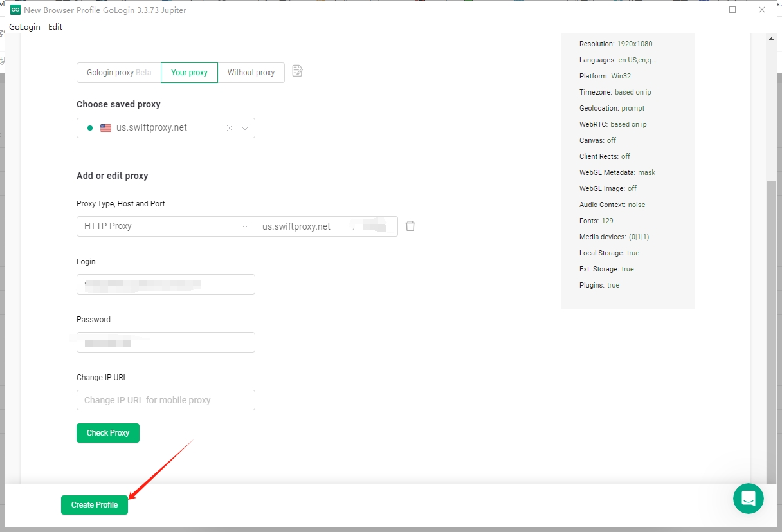This screenshot has height=532, width=782.
Task: Select the Your proxy option
Action: click(x=189, y=73)
